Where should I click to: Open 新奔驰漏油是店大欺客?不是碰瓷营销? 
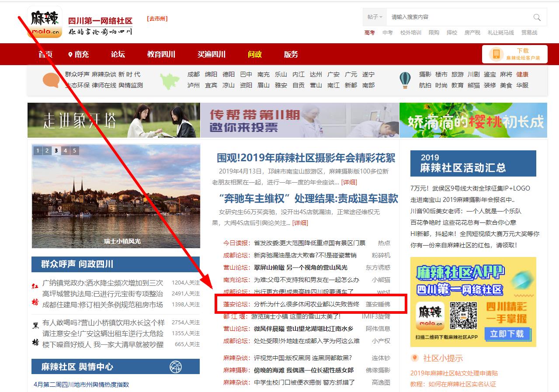pos(305,255)
